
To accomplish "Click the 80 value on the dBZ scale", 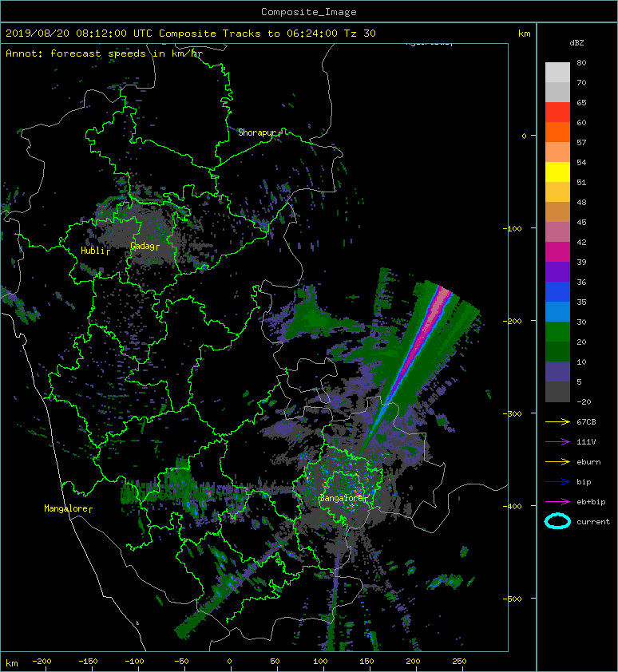I will point(581,62).
